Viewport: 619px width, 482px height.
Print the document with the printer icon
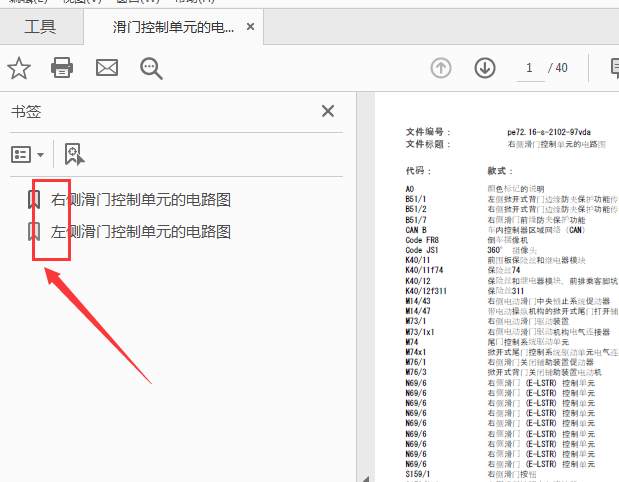pyautogui.click(x=62, y=68)
